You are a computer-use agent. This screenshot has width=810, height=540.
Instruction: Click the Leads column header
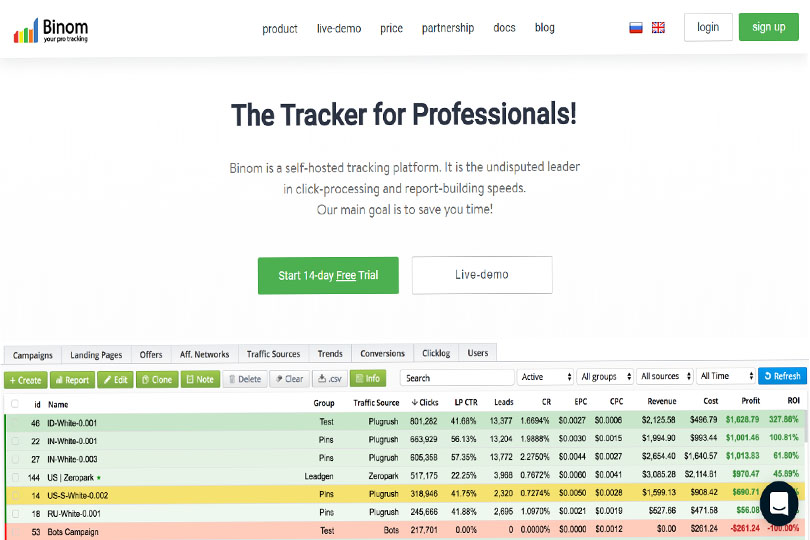[x=504, y=402]
